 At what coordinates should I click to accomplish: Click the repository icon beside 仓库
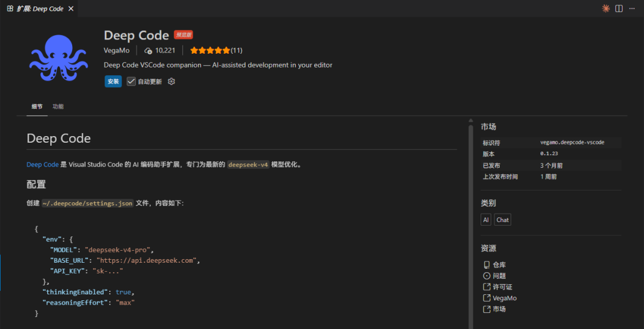(487, 265)
